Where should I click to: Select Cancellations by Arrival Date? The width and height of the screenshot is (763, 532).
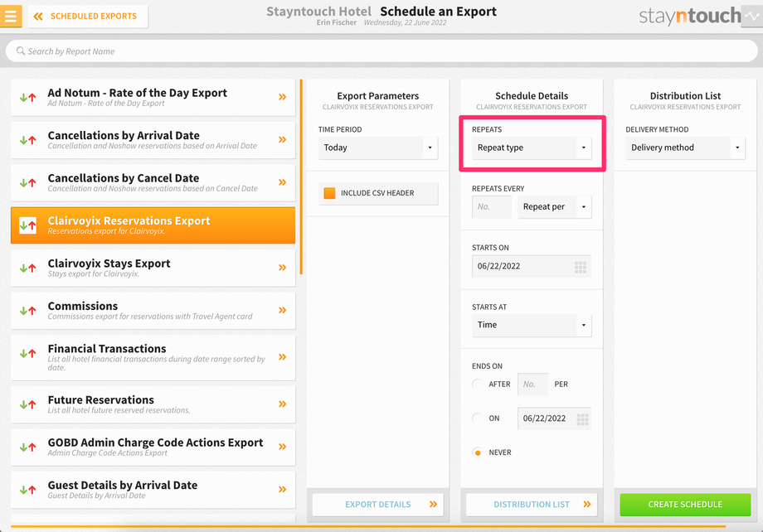153,140
